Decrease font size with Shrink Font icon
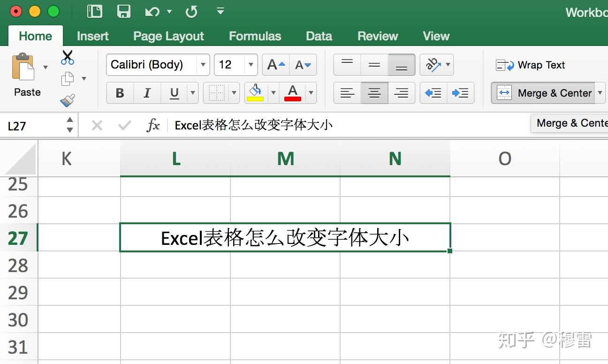The width and height of the screenshot is (608, 364). click(x=303, y=65)
